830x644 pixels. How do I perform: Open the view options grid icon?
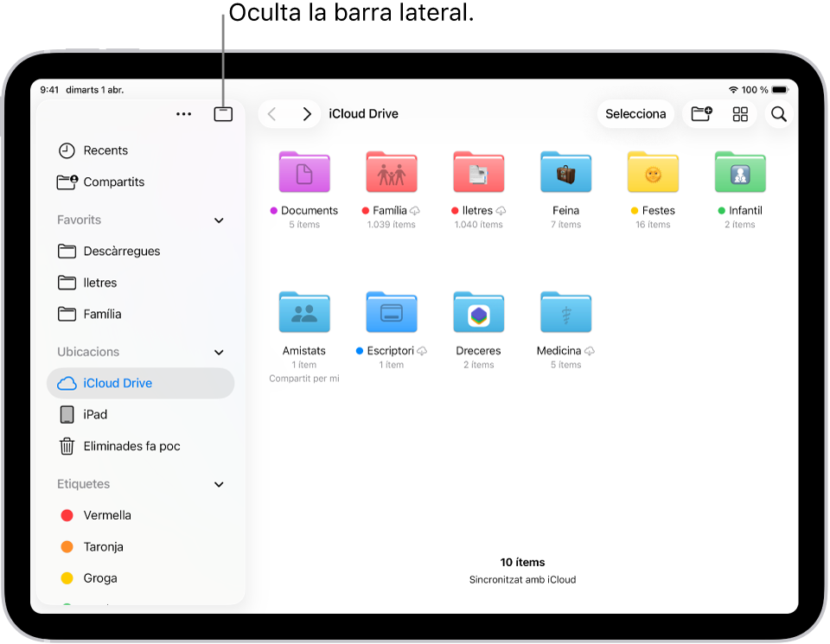[740, 113]
